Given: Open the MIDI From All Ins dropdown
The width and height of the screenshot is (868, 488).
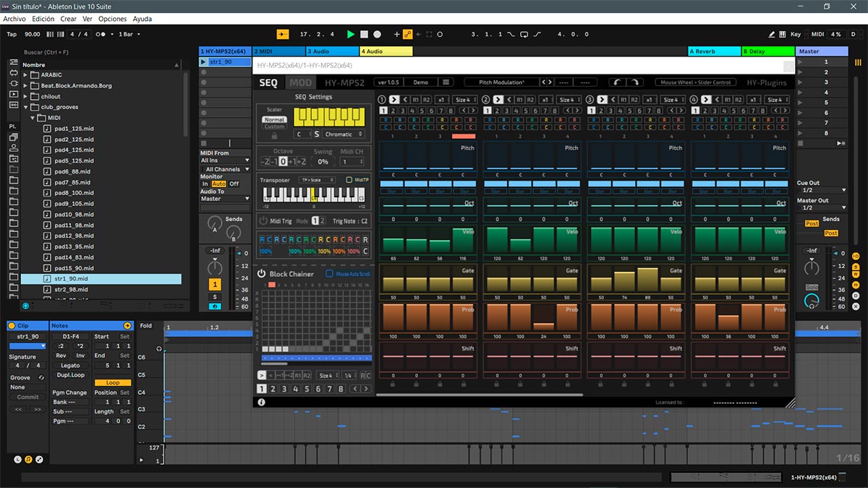Looking at the screenshot, I should (225, 160).
